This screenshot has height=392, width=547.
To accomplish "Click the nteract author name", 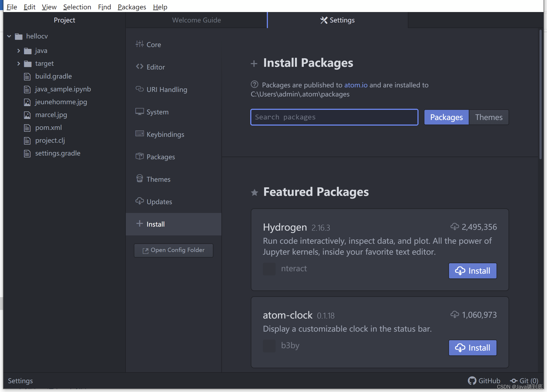I will click(x=294, y=269).
